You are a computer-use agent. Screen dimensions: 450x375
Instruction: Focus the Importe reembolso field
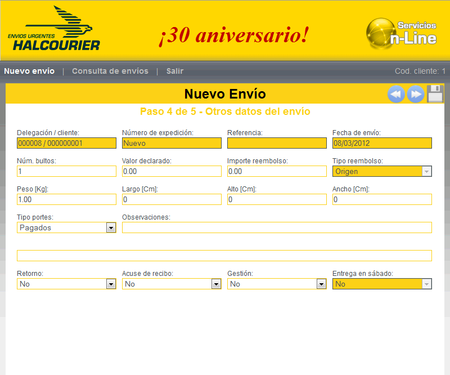277,171
